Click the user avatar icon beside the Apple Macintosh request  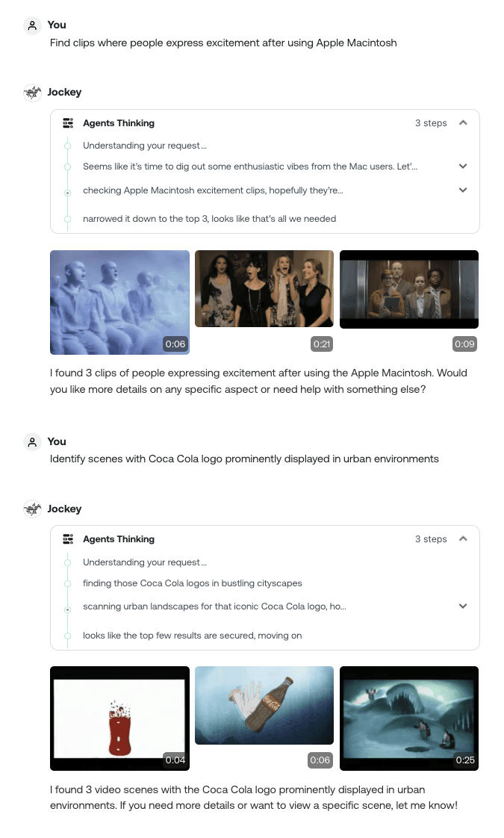coord(33,25)
